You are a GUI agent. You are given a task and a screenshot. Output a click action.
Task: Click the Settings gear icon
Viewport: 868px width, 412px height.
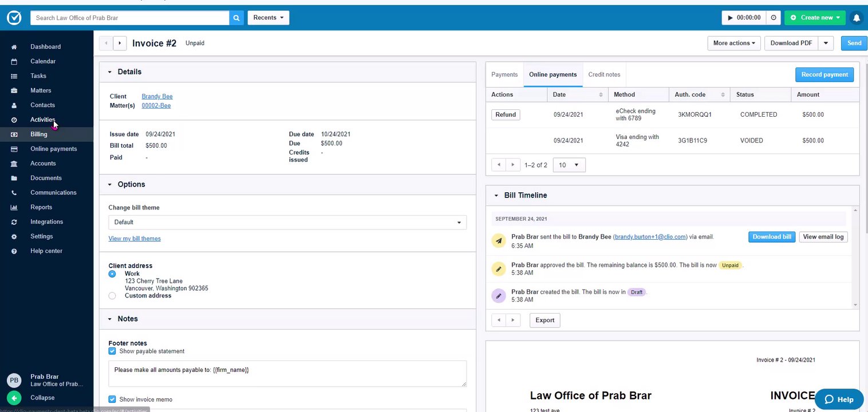coord(14,236)
